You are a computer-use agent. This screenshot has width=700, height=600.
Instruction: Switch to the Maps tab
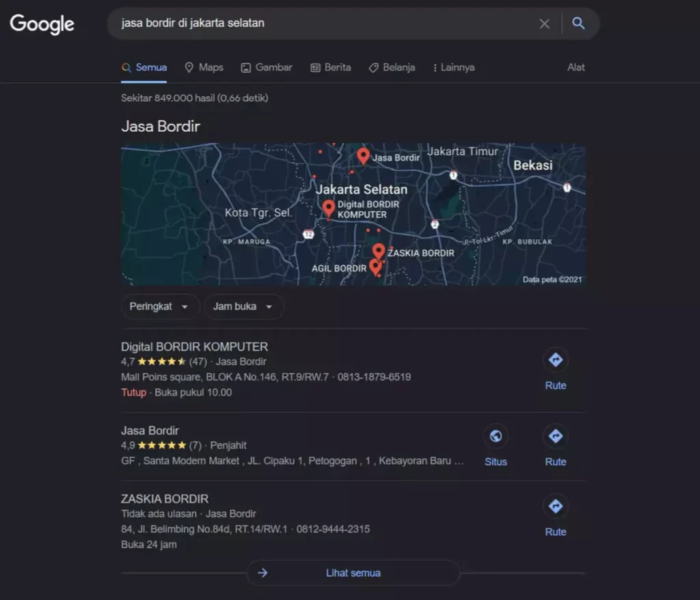[x=204, y=68]
